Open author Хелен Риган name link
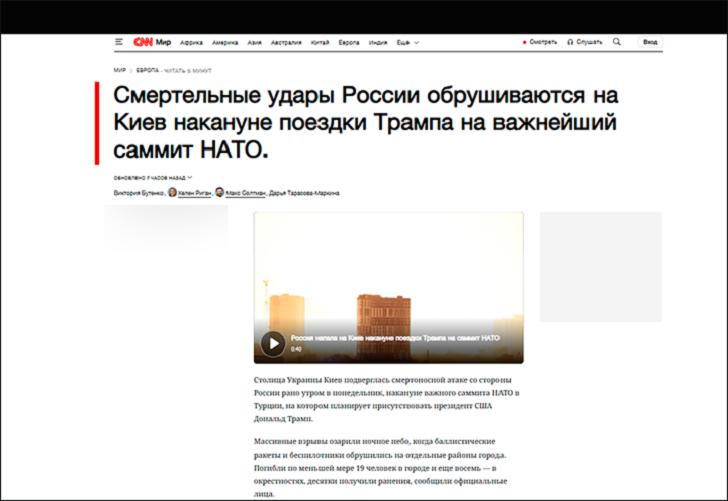This screenshot has height=501, width=728. coord(195,193)
